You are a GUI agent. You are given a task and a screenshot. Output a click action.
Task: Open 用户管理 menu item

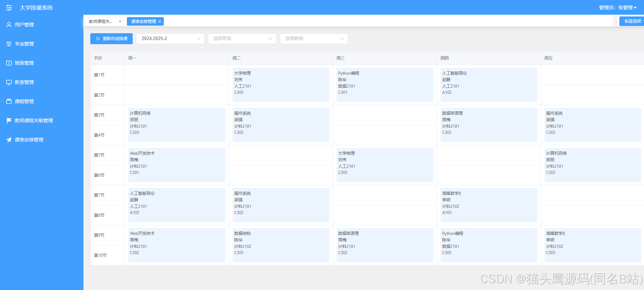[42, 25]
